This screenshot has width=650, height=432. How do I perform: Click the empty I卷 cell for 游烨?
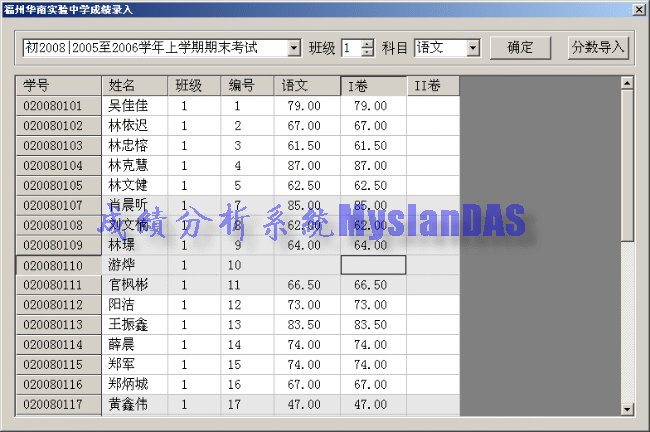pyautogui.click(x=373, y=265)
